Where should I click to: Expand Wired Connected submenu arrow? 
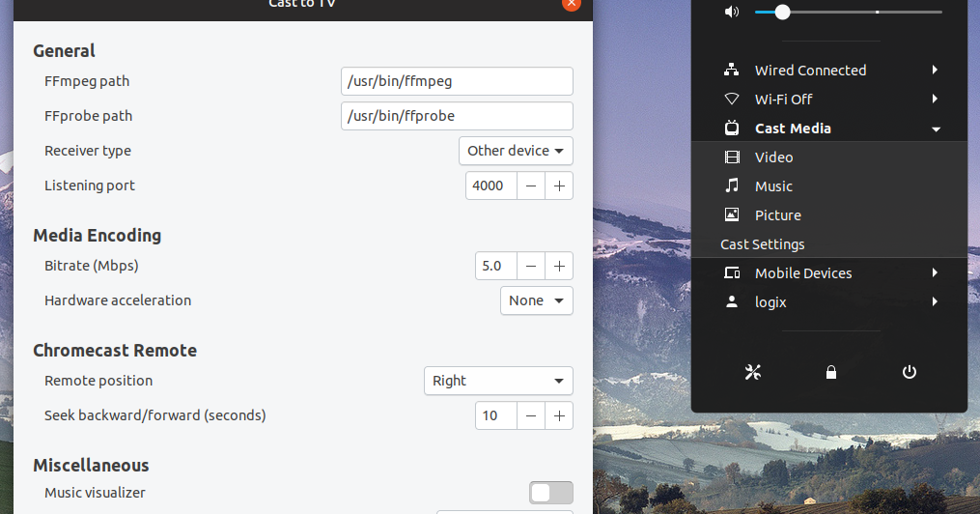pyautogui.click(x=935, y=70)
